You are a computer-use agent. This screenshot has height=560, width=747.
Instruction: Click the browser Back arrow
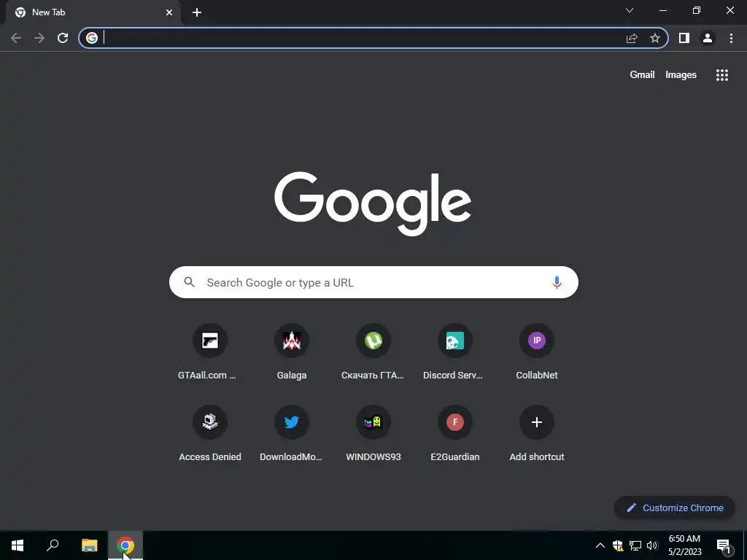[16, 38]
